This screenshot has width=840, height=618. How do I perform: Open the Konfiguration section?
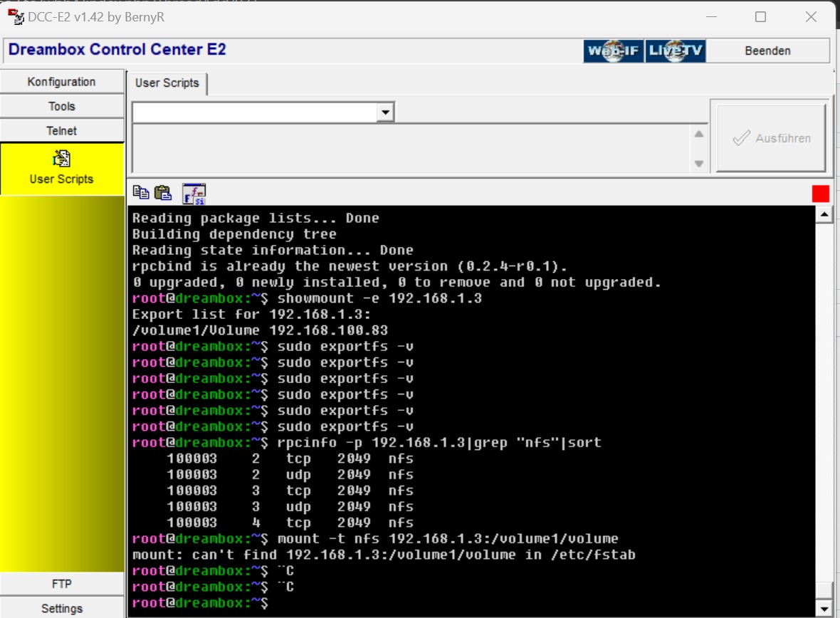(x=62, y=82)
